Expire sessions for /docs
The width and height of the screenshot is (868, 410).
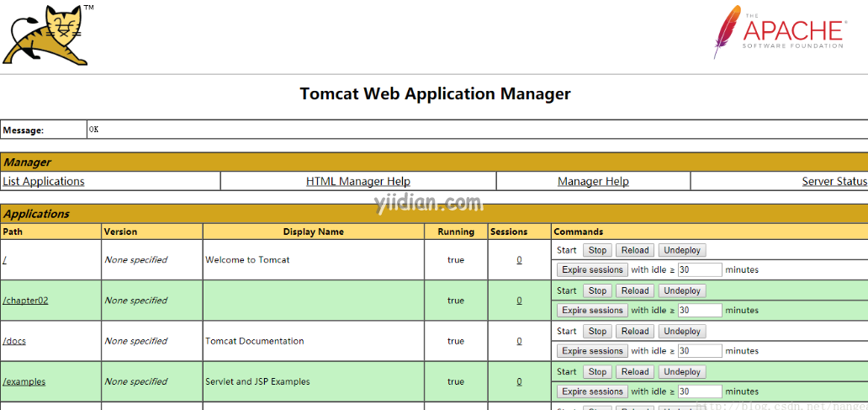(x=592, y=351)
